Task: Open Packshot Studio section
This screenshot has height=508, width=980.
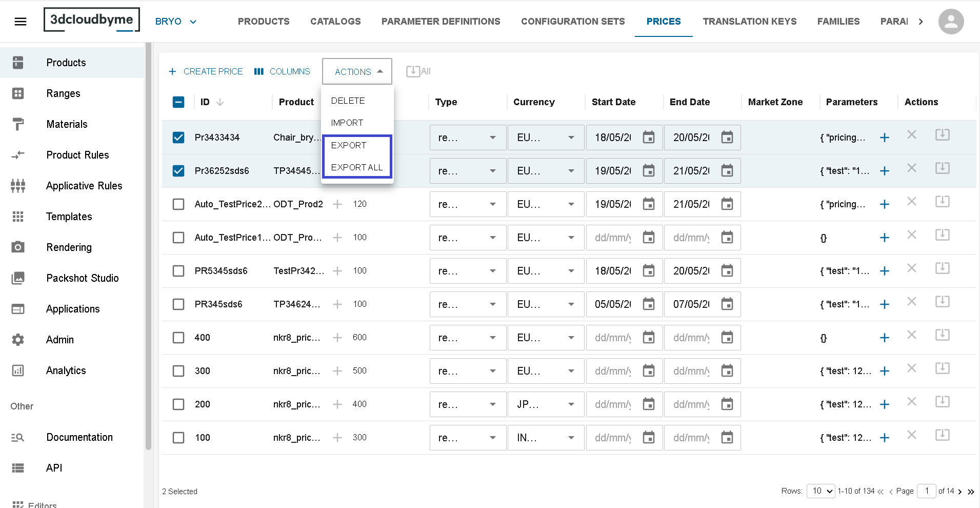Action: pos(72,278)
